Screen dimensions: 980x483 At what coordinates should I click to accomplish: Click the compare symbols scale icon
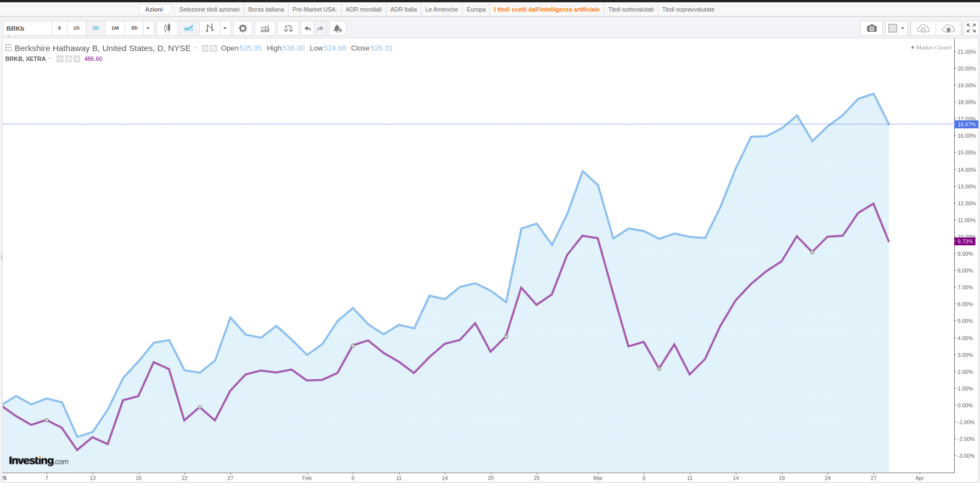[288, 28]
